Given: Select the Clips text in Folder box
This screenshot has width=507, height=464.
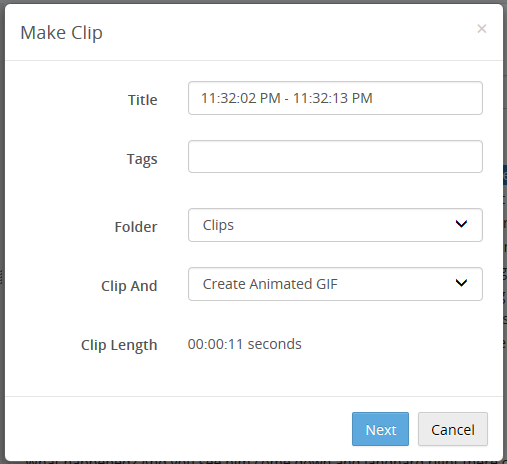Looking at the screenshot, I should (218, 225).
